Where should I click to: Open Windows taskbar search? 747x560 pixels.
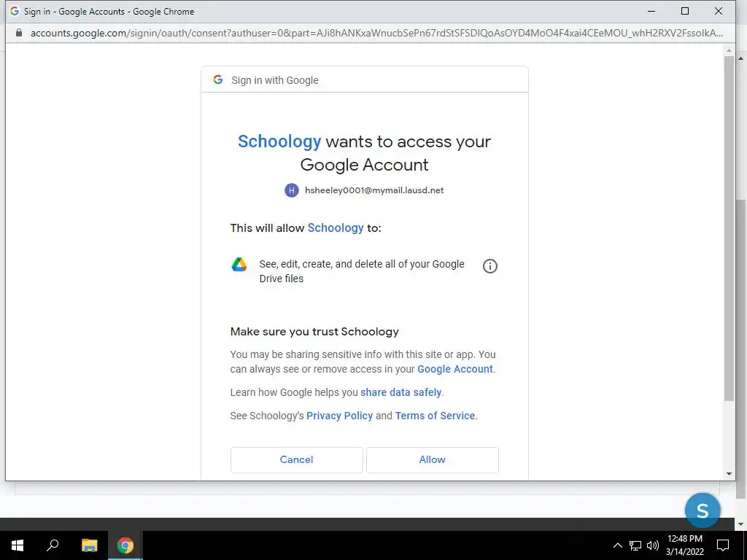53,545
